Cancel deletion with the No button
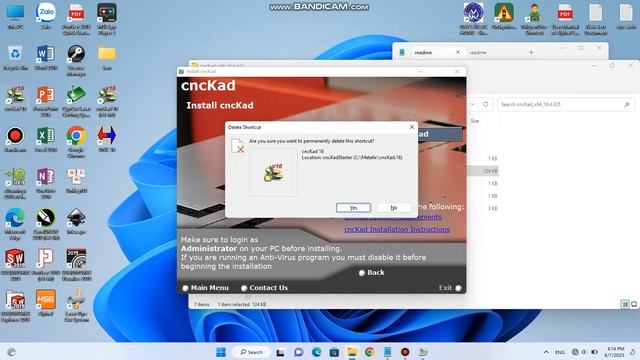 point(393,208)
